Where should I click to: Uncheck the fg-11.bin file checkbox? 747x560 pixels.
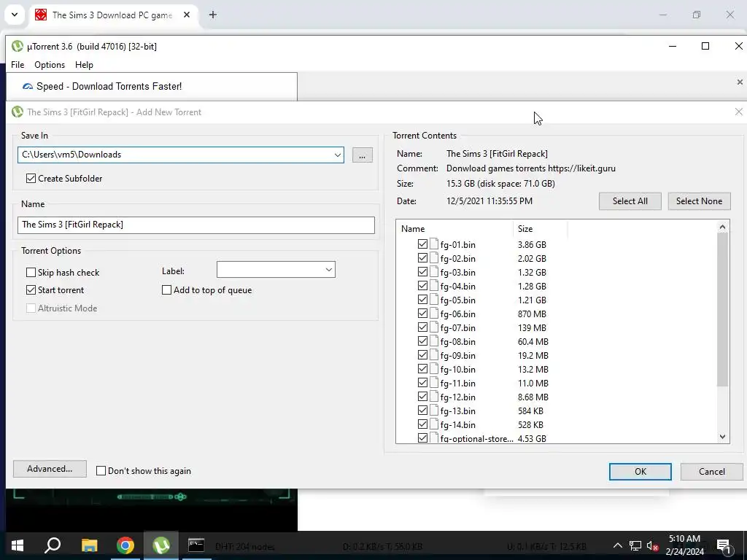tap(422, 382)
